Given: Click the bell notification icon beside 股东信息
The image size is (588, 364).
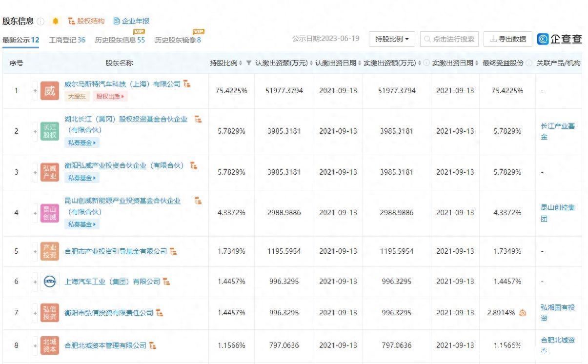Looking at the screenshot, I should [x=55, y=21].
